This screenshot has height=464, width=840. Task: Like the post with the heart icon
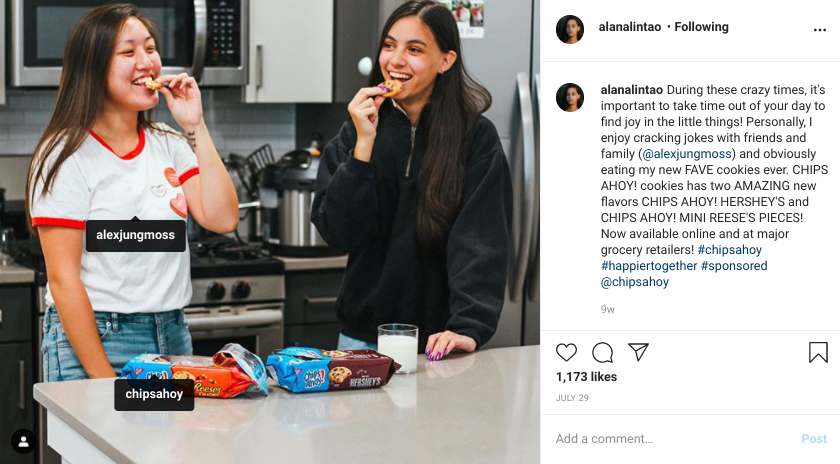[x=566, y=353]
